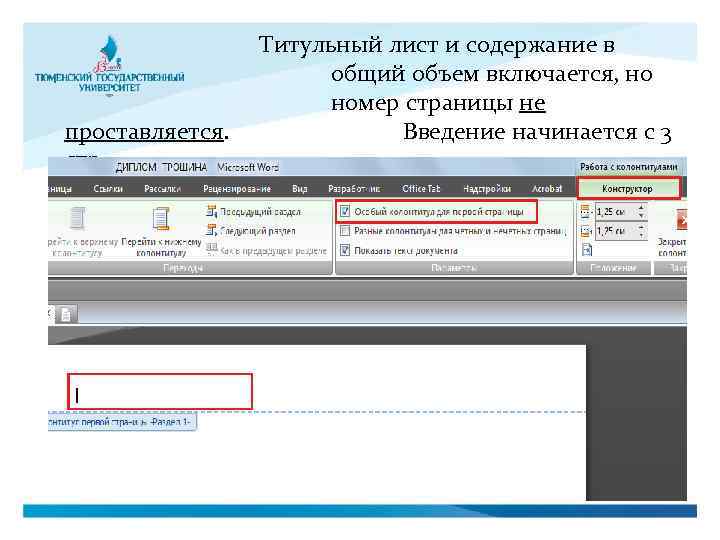Click inside the first page header field
Viewport: 720px width, 540px height.
160,392
